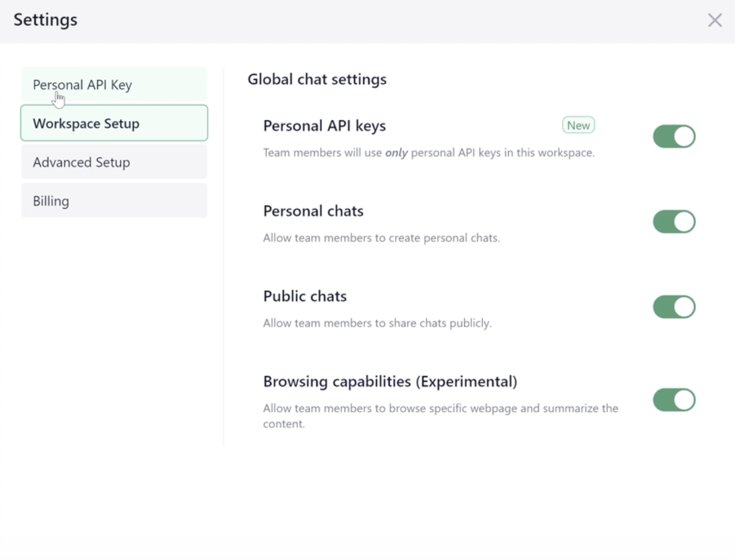The image size is (735, 560).
Task: Click the Browsing capabilities (Experimental) label
Action: [390, 381]
